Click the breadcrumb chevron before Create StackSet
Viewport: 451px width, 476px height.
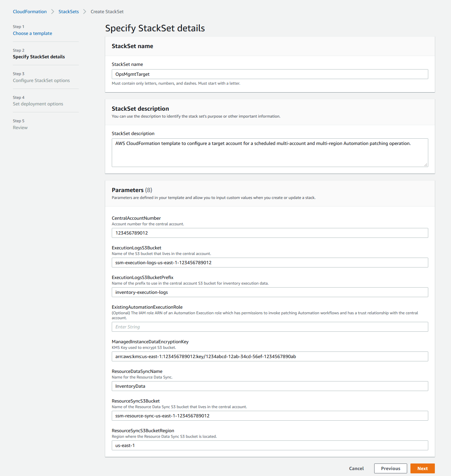click(85, 12)
